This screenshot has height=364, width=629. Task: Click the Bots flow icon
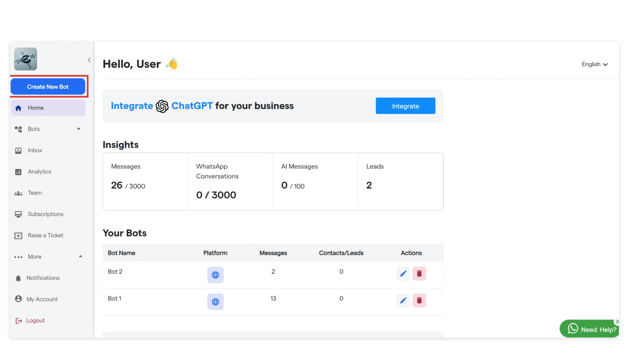click(19, 129)
